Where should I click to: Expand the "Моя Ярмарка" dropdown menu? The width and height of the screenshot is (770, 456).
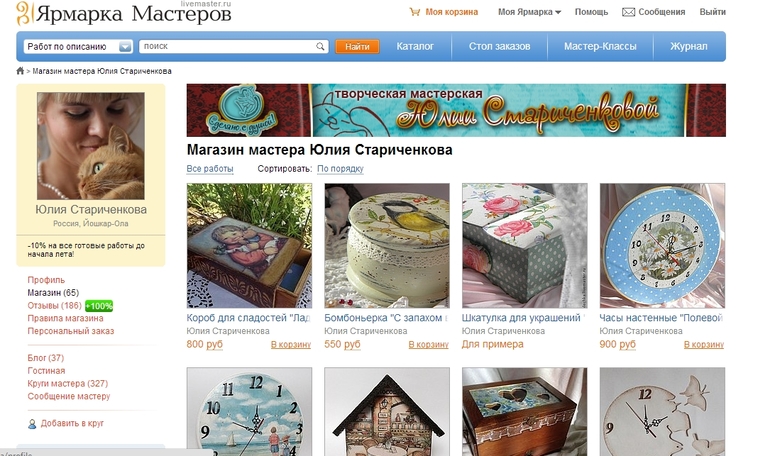tap(529, 12)
